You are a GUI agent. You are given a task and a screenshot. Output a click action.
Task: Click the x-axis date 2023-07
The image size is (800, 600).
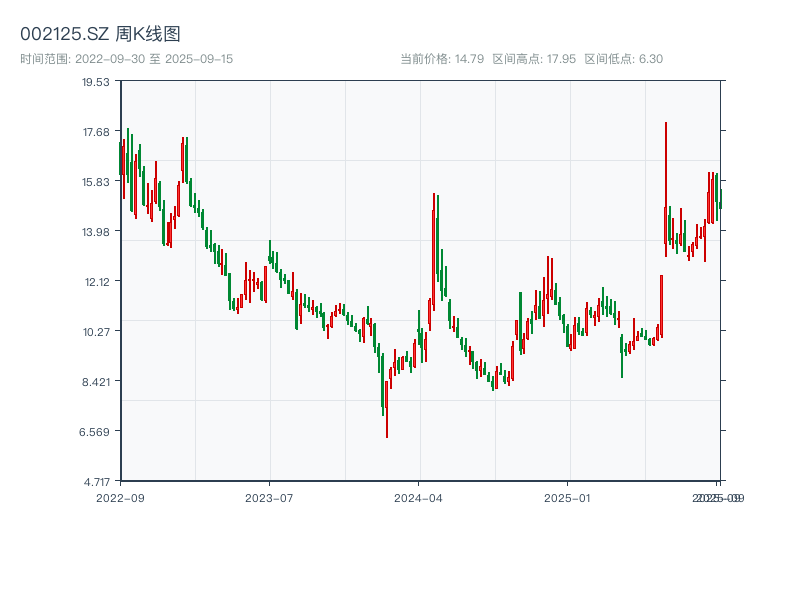pos(269,498)
